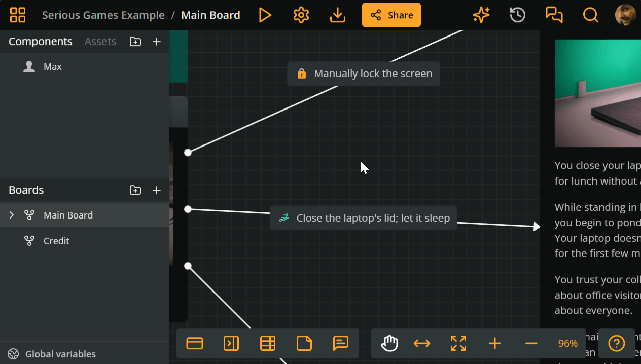This screenshot has height=364, width=641.
Task: Select the Credit board
Action: 55,241
